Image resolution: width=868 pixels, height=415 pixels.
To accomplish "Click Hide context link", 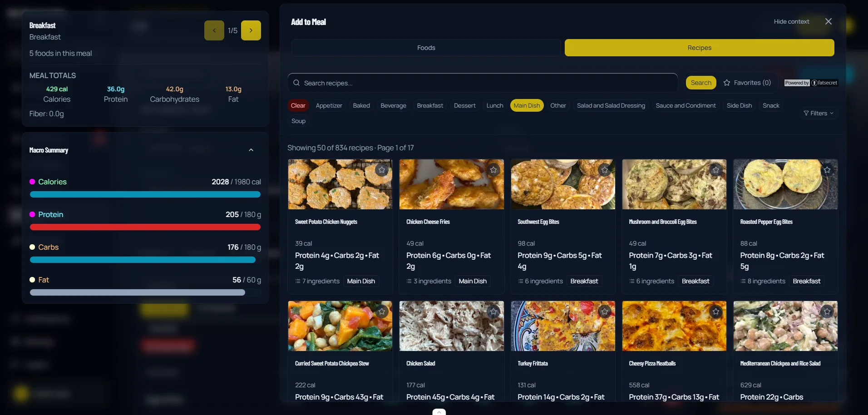I will (791, 21).
